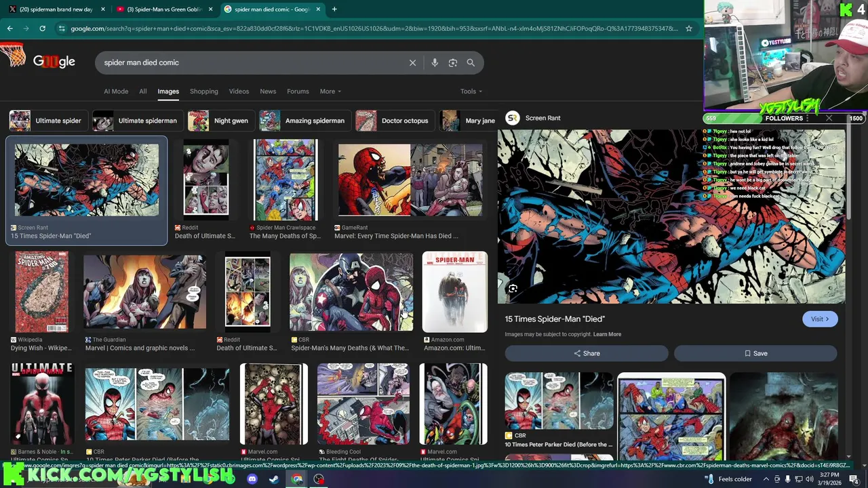Filter by Ultimate spider chip
This screenshot has width=868, height=488.
point(47,121)
